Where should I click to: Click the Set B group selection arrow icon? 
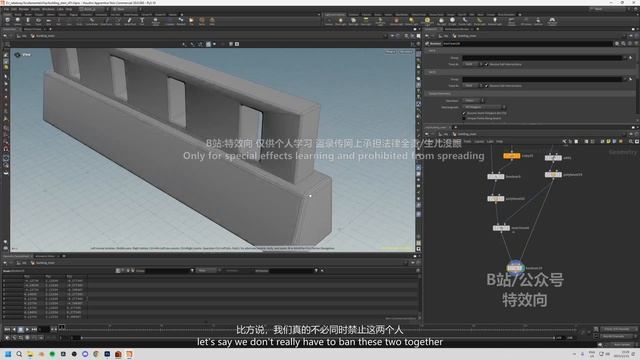[x=631, y=79]
